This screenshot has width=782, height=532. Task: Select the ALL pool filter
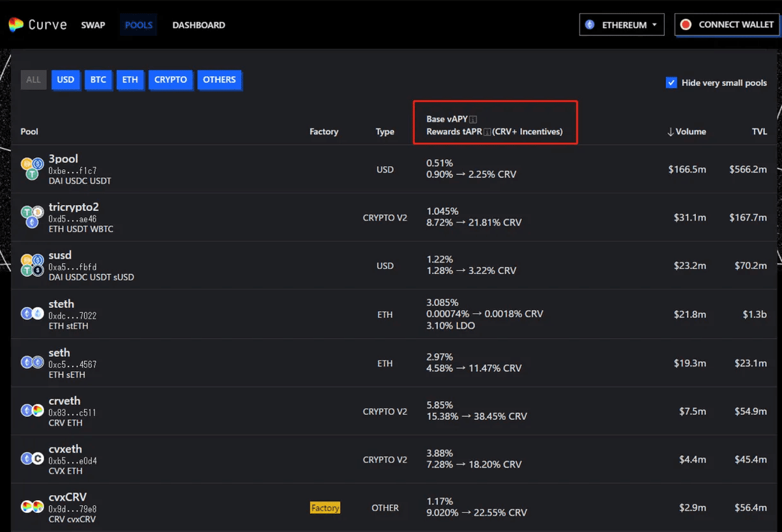tap(33, 79)
